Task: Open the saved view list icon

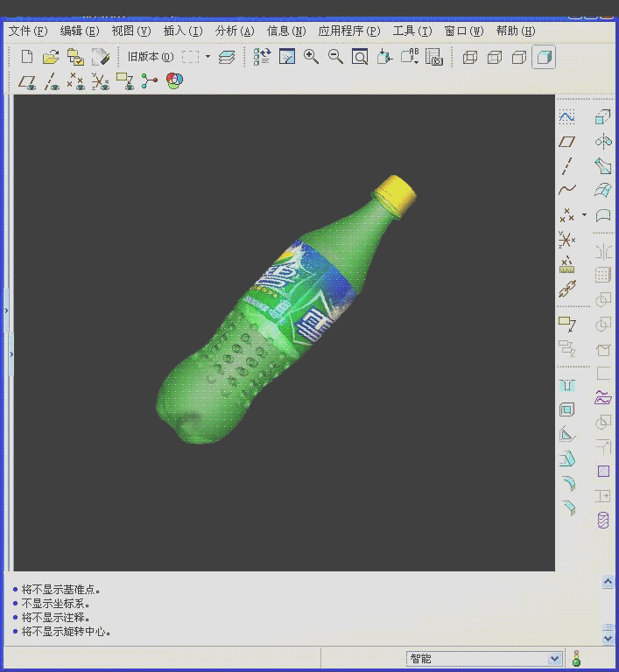Action: [410, 57]
